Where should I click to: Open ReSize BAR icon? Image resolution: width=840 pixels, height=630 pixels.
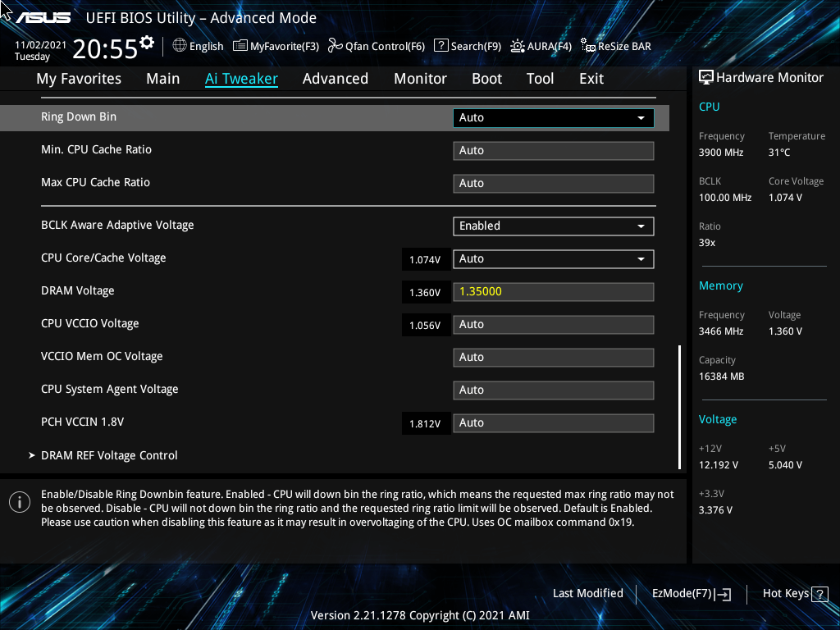click(588, 46)
